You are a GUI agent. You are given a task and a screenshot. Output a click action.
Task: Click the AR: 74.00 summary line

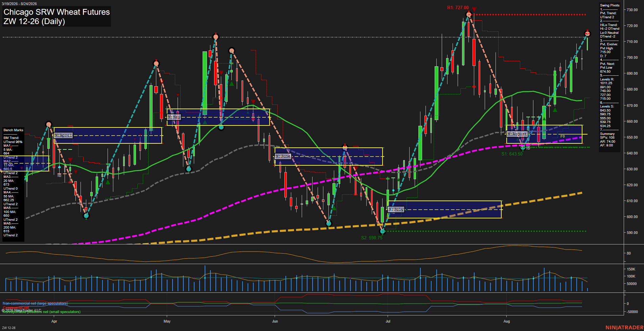click(x=607, y=142)
